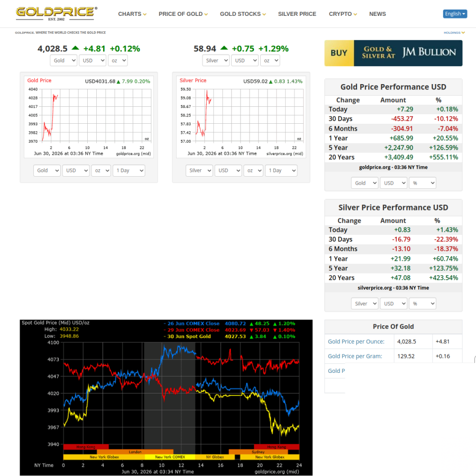Image resolution: width=476 pixels, height=476 pixels.
Task: Click the gold 30 Days amount -453.27
Action: [x=402, y=118]
